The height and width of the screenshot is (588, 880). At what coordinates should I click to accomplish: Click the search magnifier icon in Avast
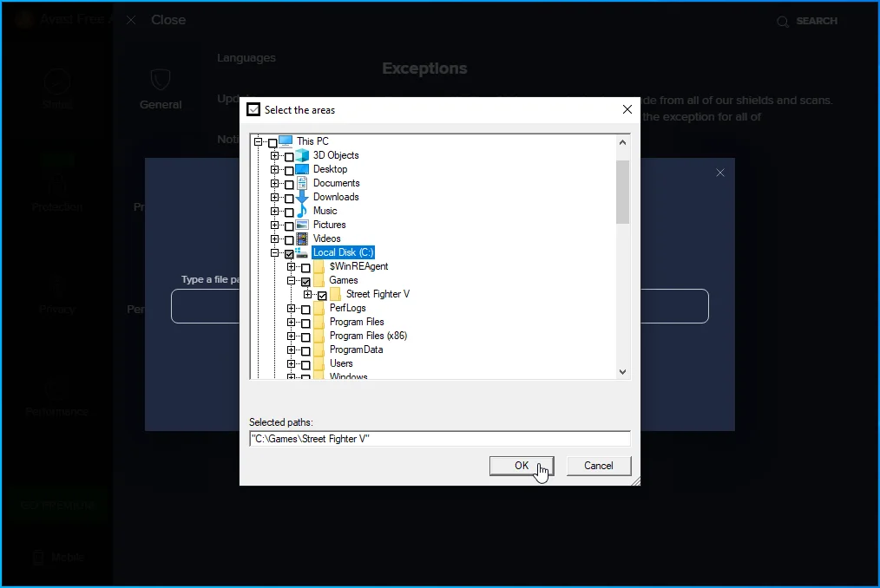point(782,22)
